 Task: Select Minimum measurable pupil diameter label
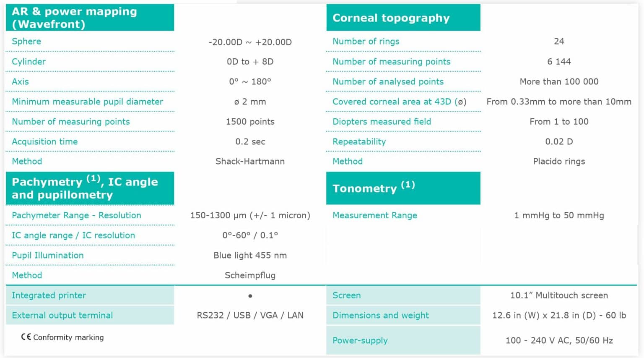point(87,102)
